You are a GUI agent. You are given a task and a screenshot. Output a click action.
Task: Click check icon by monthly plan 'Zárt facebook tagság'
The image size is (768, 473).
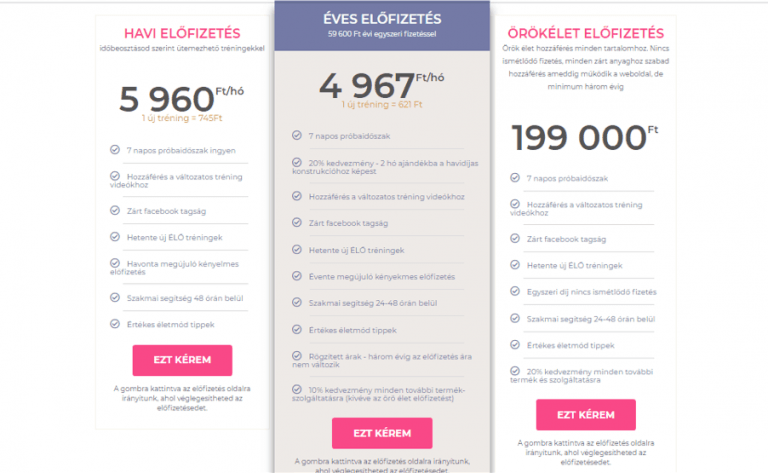pos(115,210)
